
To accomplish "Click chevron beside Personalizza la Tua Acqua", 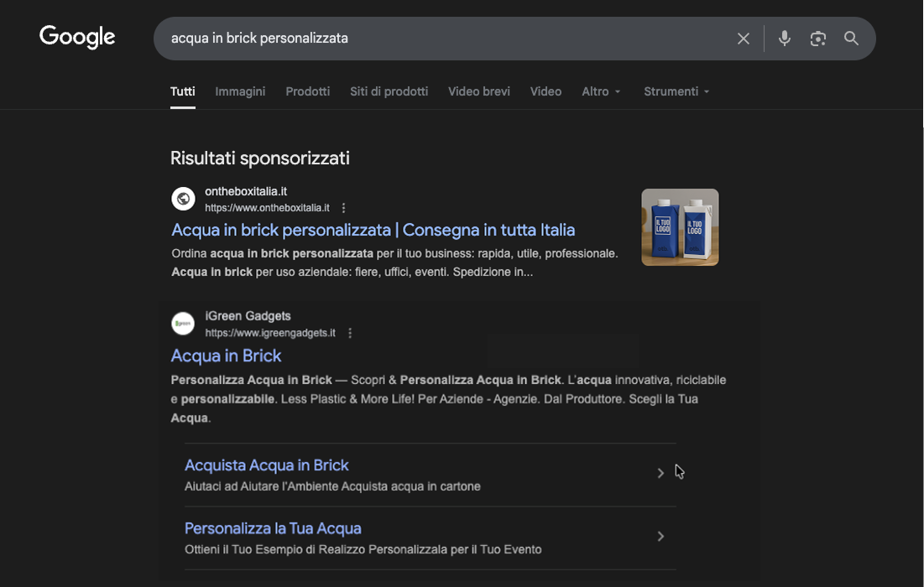I will click(x=660, y=537).
